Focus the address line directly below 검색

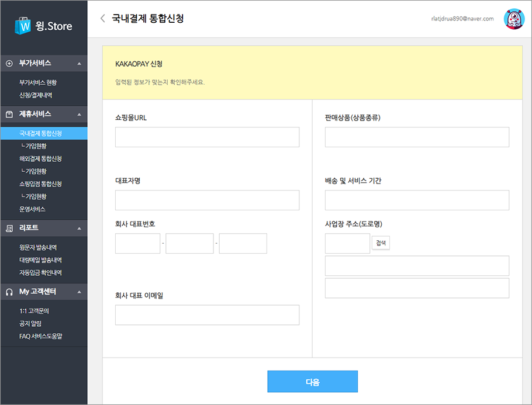(417, 265)
